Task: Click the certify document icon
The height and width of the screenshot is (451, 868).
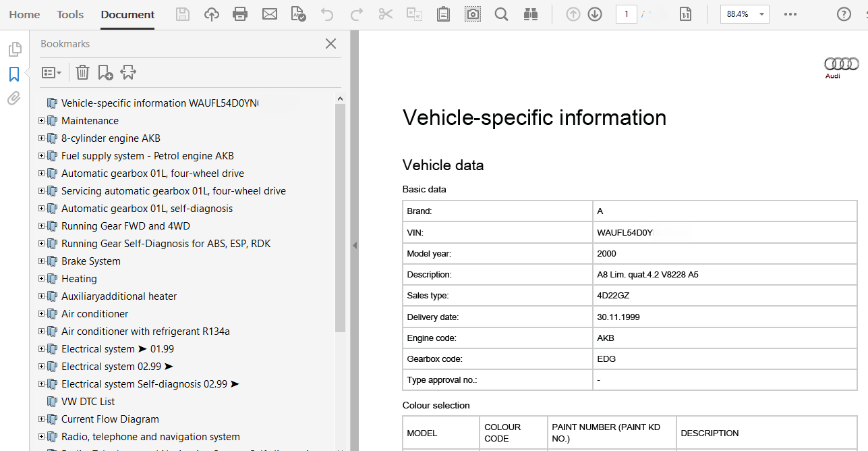Action: 298,14
